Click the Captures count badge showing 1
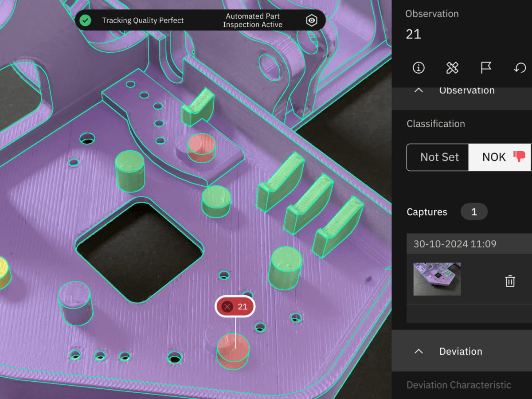532x399 pixels. [x=473, y=212]
